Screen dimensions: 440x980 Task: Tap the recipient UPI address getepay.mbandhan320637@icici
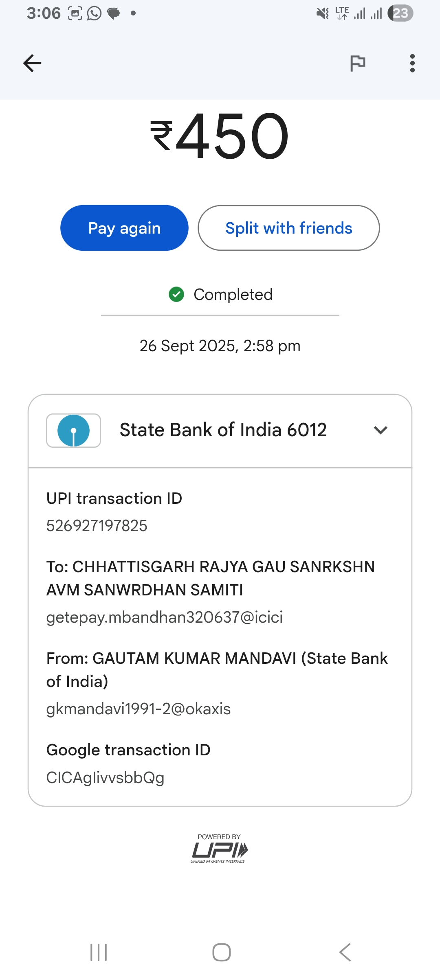165,617
